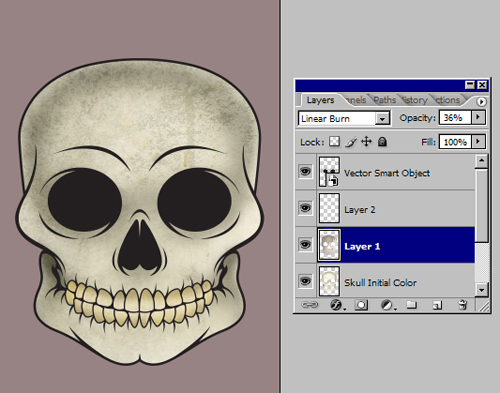The image size is (500, 393).
Task: Select layer named Vector Smart Object
Action: (387, 173)
